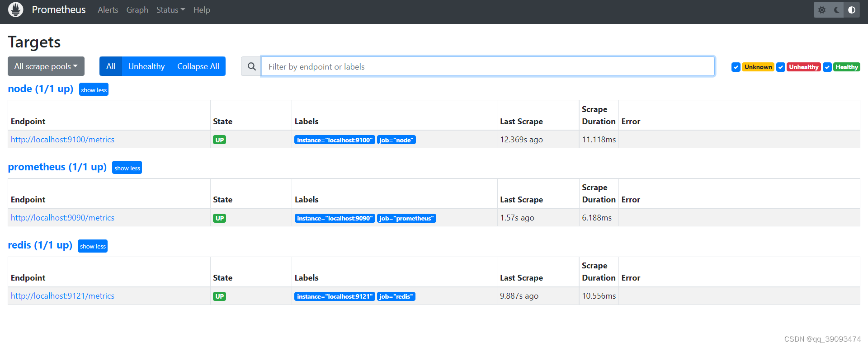
Task: Open the Graph page
Action: [137, 10]
